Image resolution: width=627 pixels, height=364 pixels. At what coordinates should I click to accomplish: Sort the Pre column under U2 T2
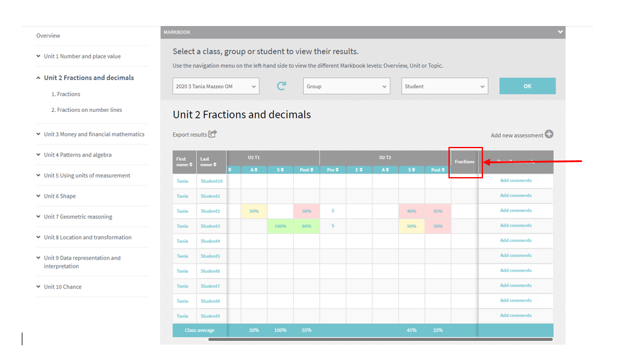(332, 170)
